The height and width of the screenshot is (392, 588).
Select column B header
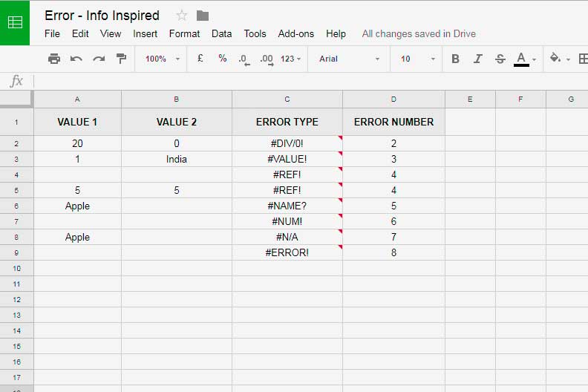click(x=176, y=99)
